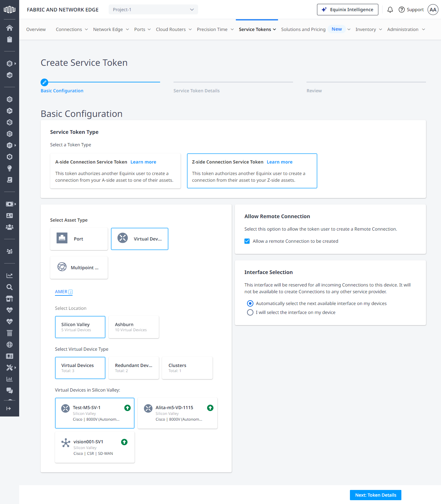Go to the Overview tab
Viewport: 441px width, 504px height.
(x=36, y=29)
